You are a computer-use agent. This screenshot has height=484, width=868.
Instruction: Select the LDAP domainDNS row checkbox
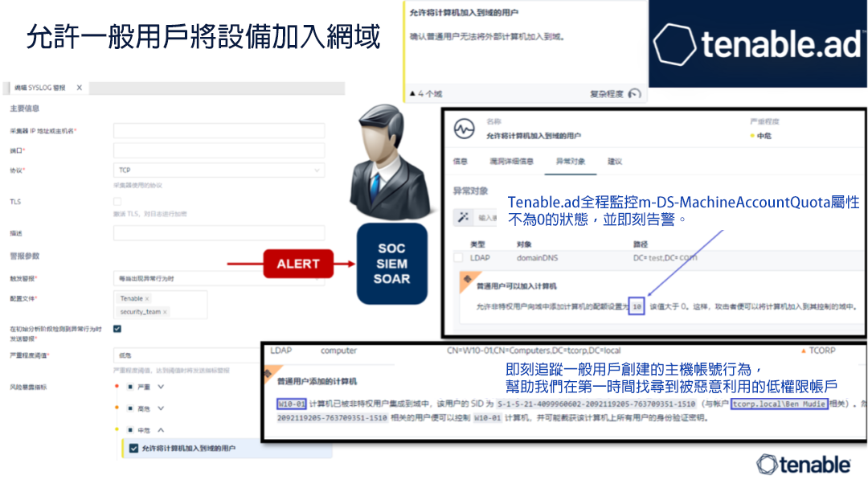click(458, 258)
